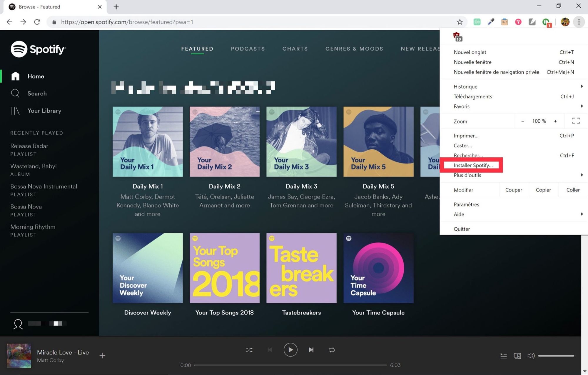Open the devices available icon
The width and height of the screenshot is (588, 375).
[x=517, y=356]
